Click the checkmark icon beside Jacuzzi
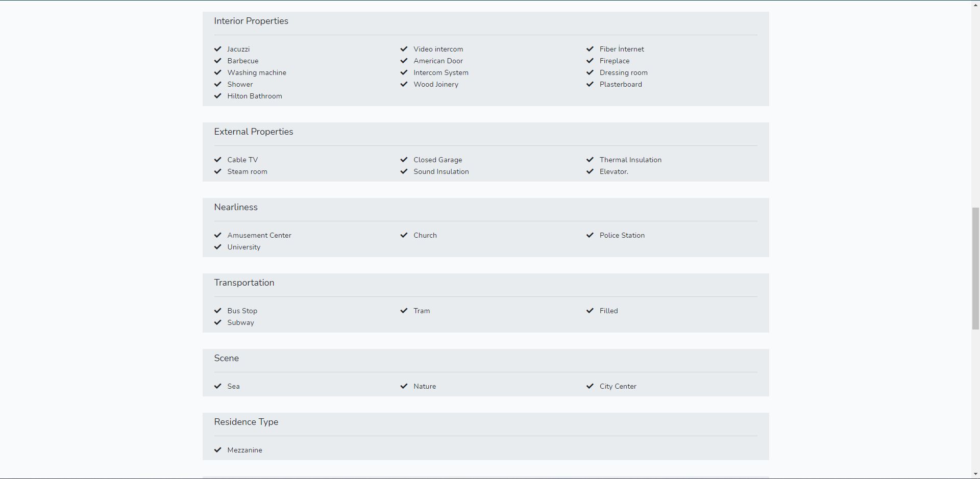980x479 pixels. click(218, 49)
